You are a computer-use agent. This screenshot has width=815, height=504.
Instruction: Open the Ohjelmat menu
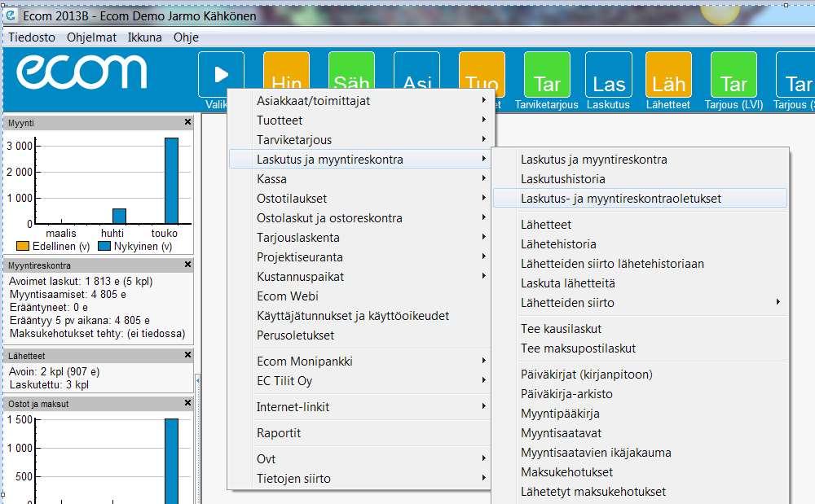tap(91, 37)
